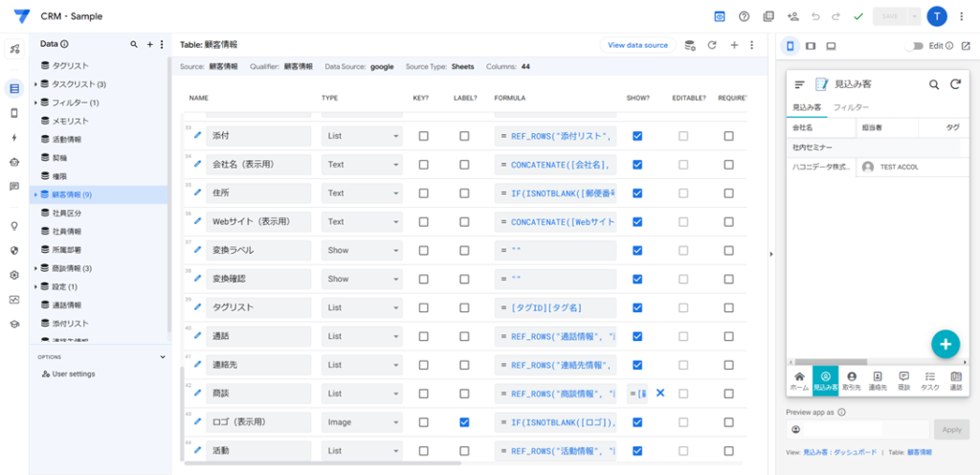Open Learn graduation cap icon
This screenshot has height=475, width=980.
click(14, 324)
